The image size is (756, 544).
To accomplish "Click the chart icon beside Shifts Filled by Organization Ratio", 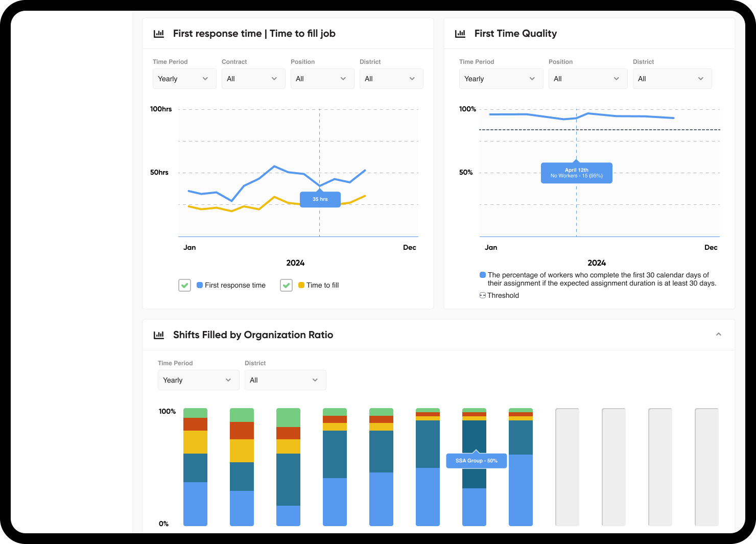I will [159, 335].
